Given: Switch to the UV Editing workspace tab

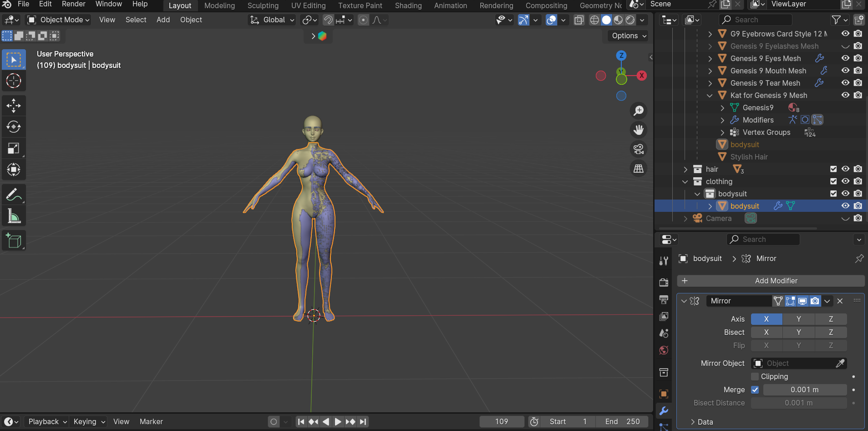Looking at the screenshot, I should click(x=309, y=5).
